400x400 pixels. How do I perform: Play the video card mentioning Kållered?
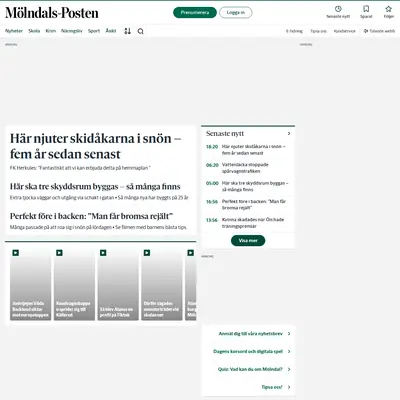coord(74,284)
